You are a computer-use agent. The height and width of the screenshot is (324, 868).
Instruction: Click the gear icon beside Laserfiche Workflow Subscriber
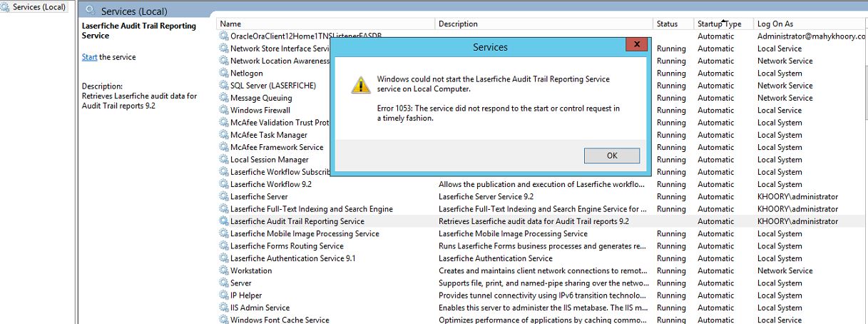pos(224,172)
